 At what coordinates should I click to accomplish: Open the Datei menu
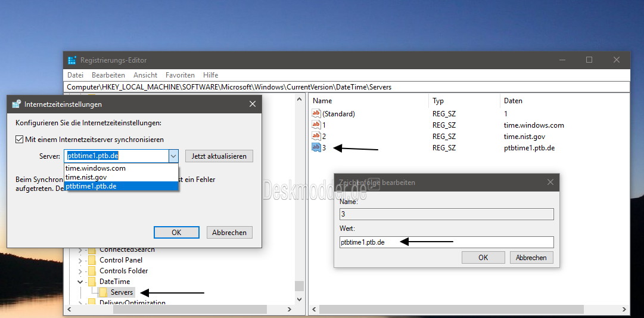coord(75,75)
